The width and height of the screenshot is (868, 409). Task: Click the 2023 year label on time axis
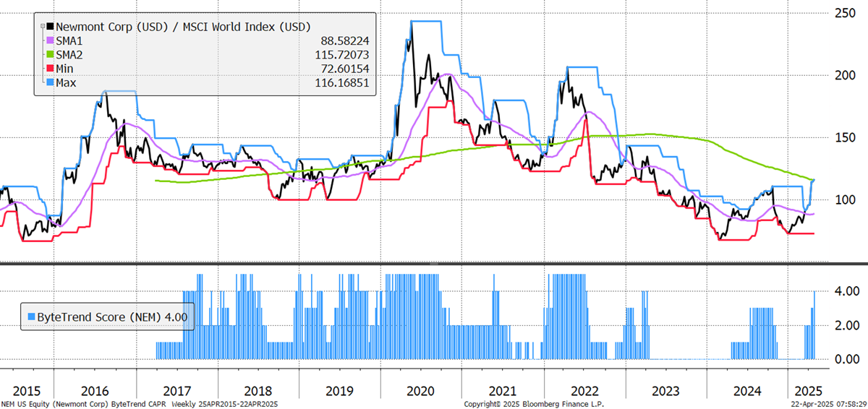(666, 391)
